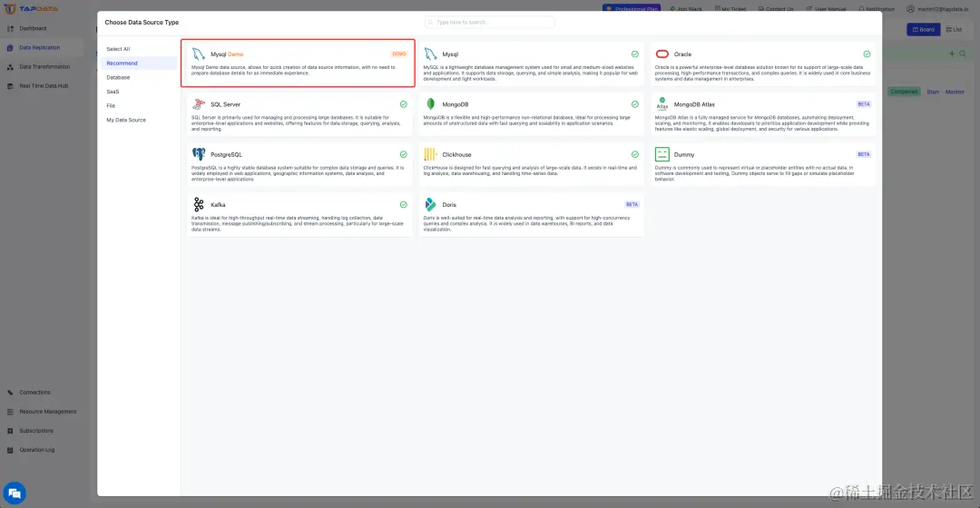Open Dashboard in the sidebar
Screen dimensions: 980x508
(33, 29)
